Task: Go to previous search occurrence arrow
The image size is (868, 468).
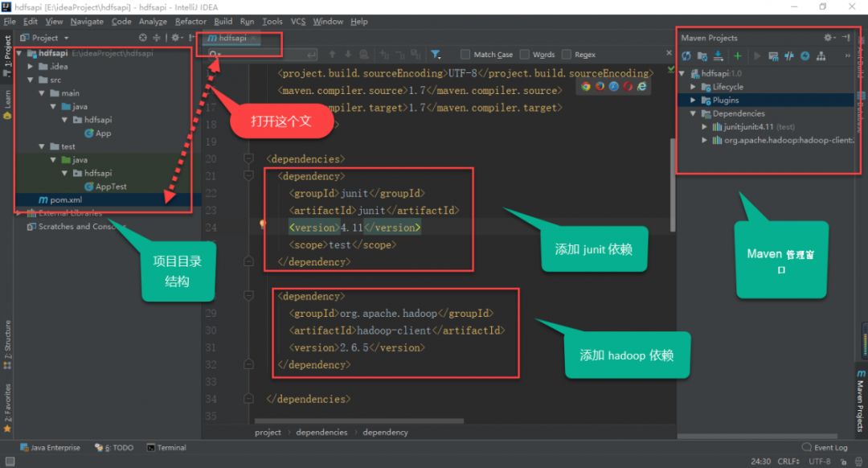Action: 332,54
